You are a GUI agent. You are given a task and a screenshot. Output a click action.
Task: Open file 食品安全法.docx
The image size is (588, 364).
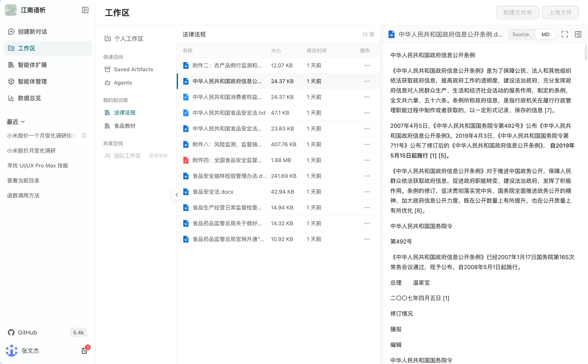pos(213,192)
